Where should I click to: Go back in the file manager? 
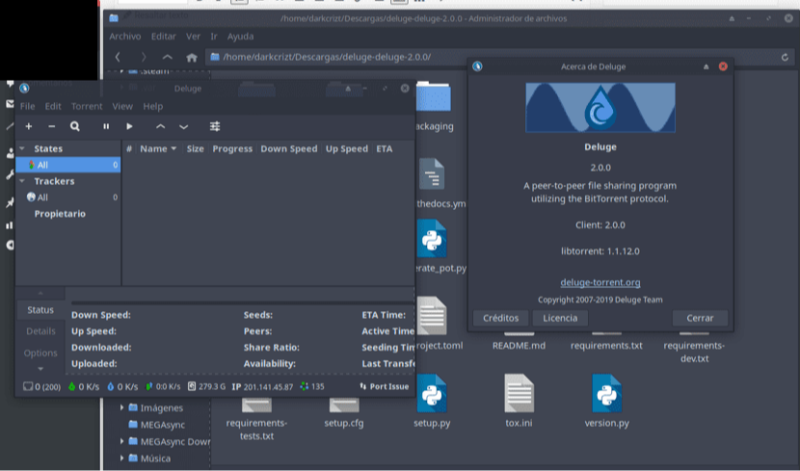click(118, 57)
